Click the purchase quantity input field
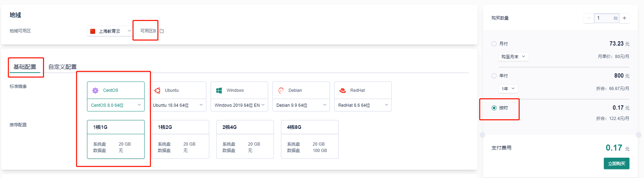Viewport: 644px width, 178px height. (x=604, y=18)
